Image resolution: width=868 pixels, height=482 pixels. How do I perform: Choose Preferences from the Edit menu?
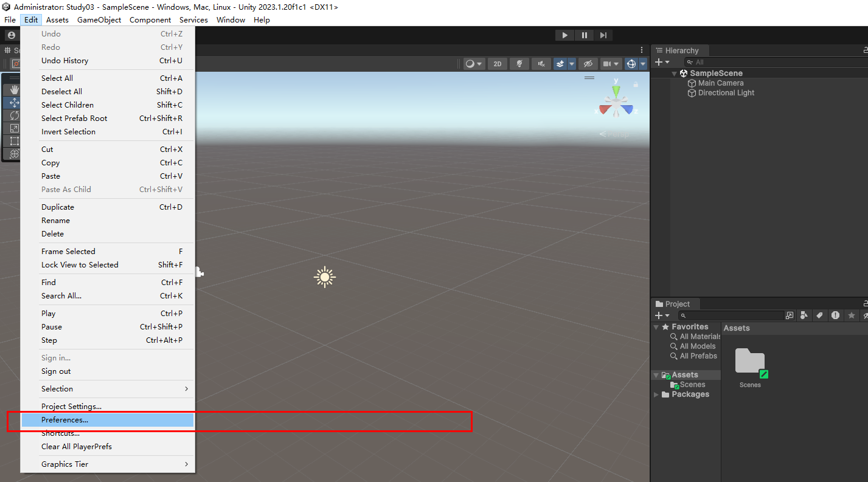click(65, 419)
